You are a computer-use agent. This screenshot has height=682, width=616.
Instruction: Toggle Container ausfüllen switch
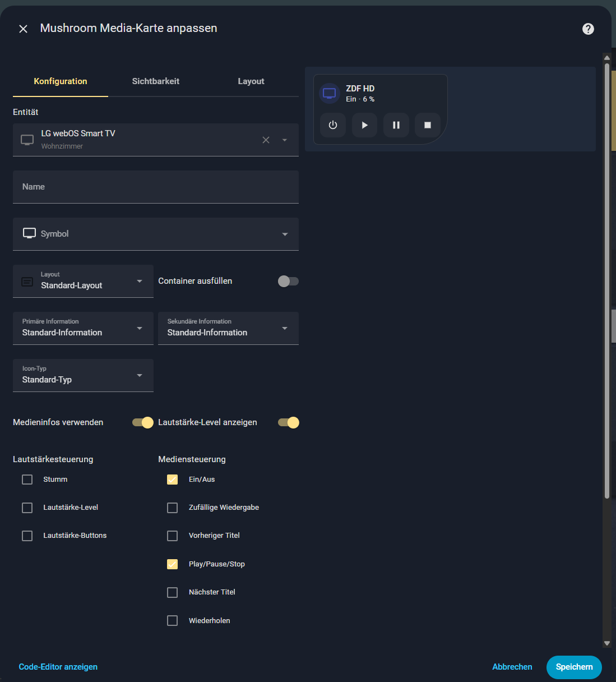(288, 282)
